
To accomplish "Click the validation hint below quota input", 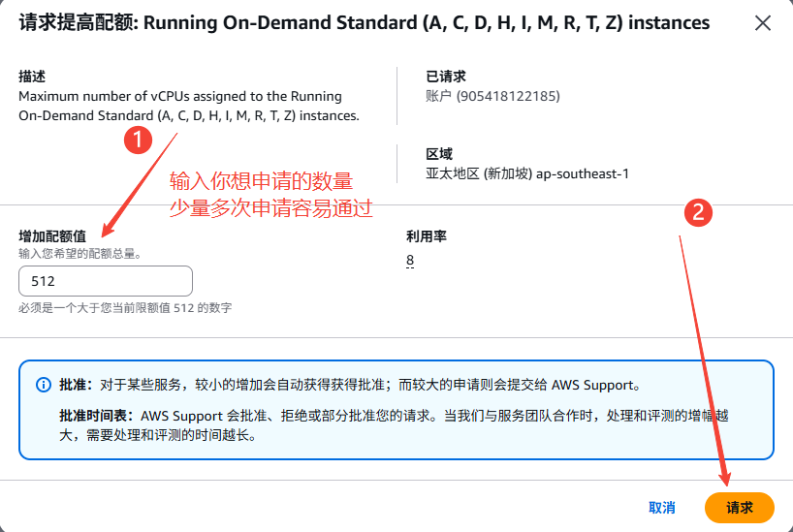I will [x=124, y=308].
